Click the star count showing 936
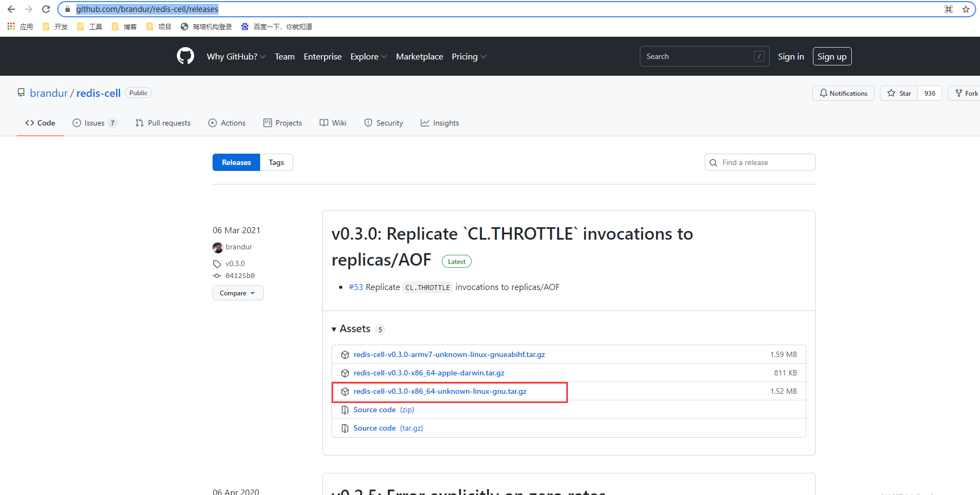This screenshot has height=495, width=980. point(930,93)
